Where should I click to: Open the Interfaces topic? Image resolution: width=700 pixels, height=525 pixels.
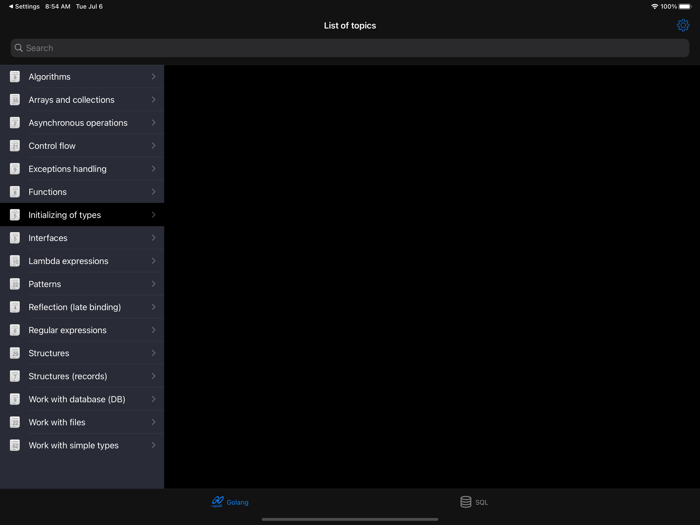(x=82, y=238)
